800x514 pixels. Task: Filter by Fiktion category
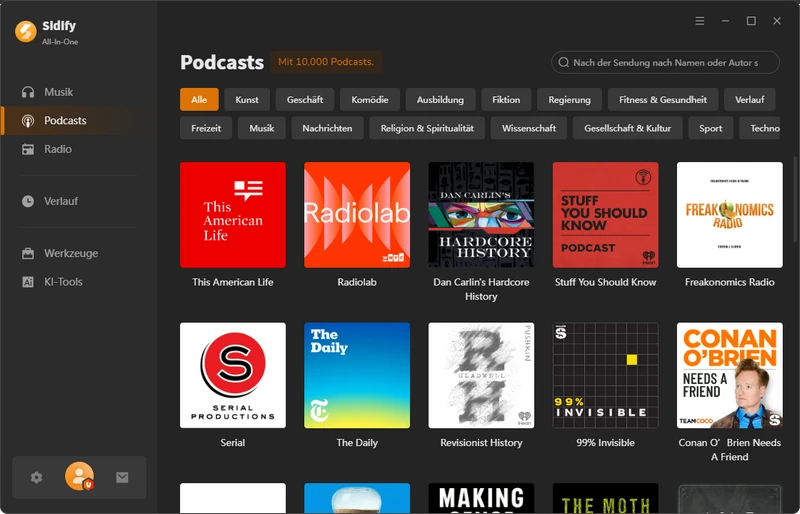point(506,100)
